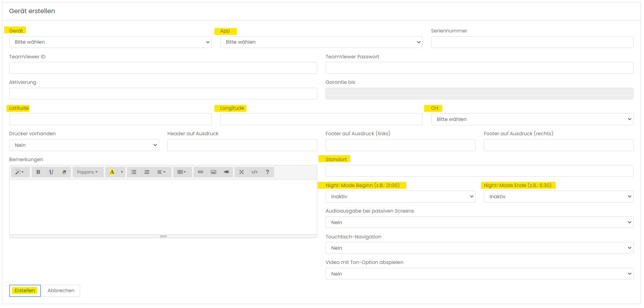Open the Drucker vorhanden dropdown
The image size is (644, 308).
(84, 145)
